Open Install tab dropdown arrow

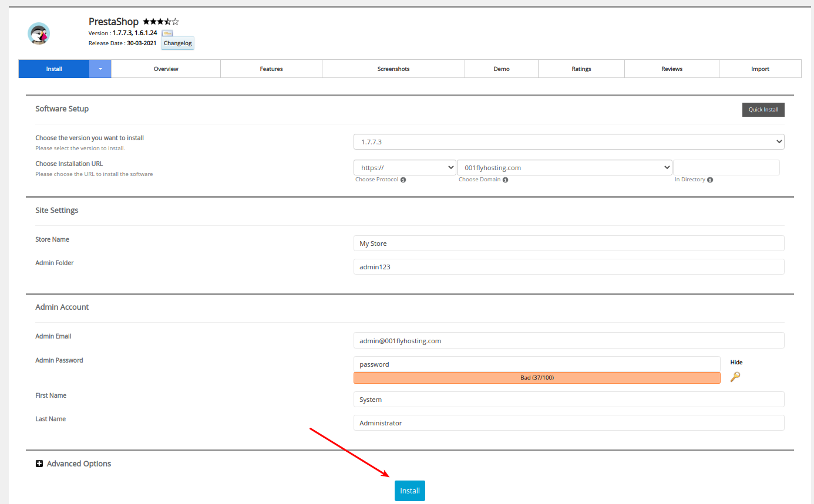pos(100,69)
